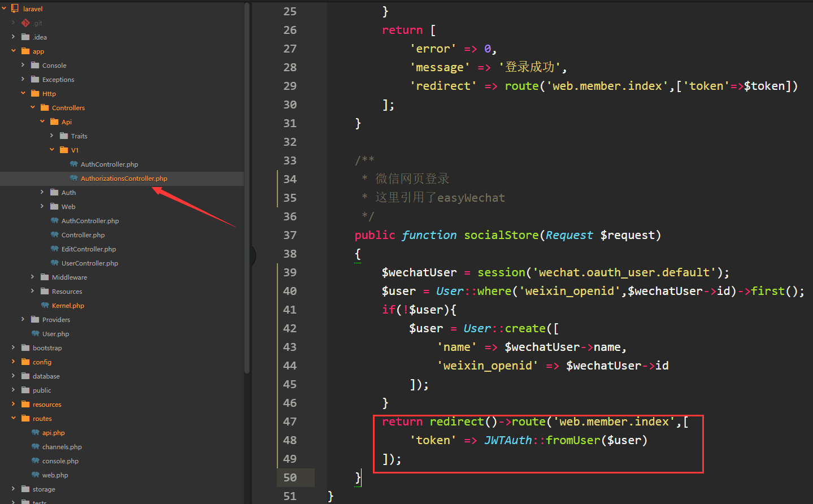Open AuthorizationsController.php in the tree
The height and width of the screenshot is (504, 813).
[124, 178]
